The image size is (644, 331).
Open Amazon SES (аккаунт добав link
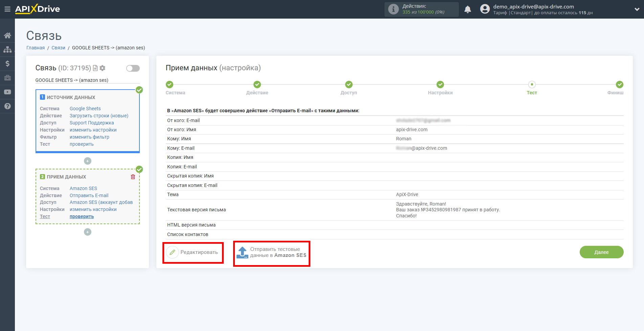click(101, 202)
